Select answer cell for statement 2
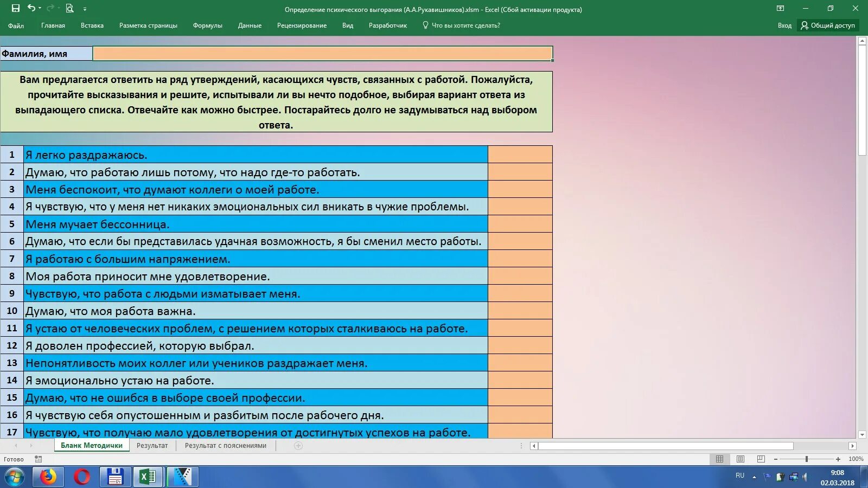The image size is (868, 488). click(520, 172)
